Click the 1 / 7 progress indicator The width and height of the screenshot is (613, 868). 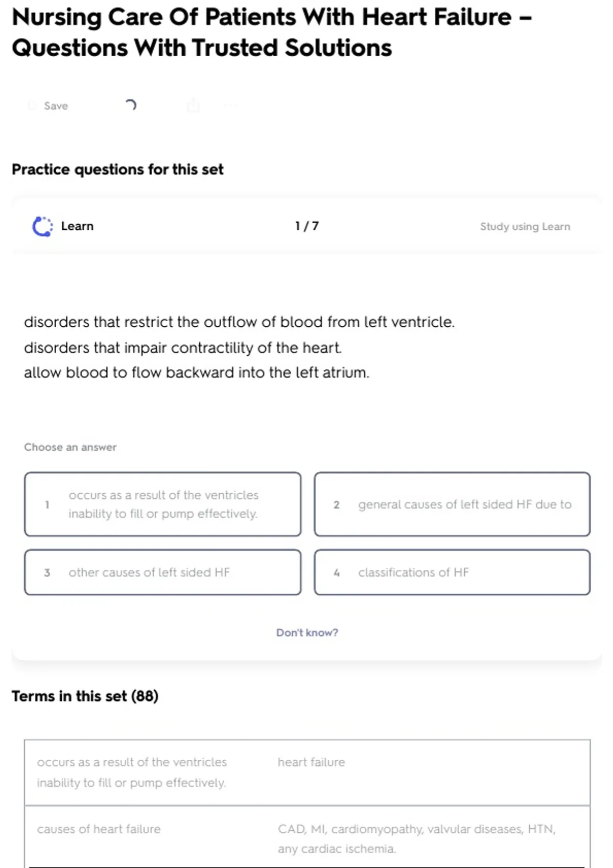pos(307,226)
